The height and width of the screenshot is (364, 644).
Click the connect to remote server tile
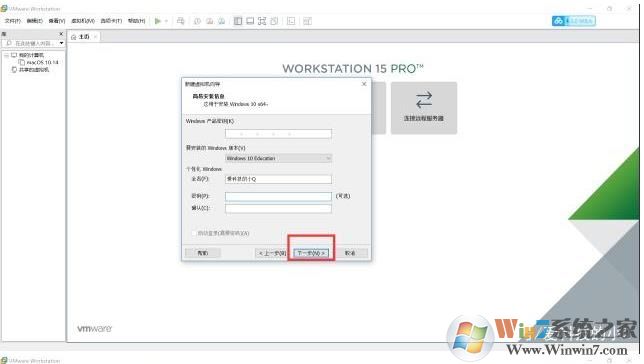pyautogui.click(x=423, y=108)
